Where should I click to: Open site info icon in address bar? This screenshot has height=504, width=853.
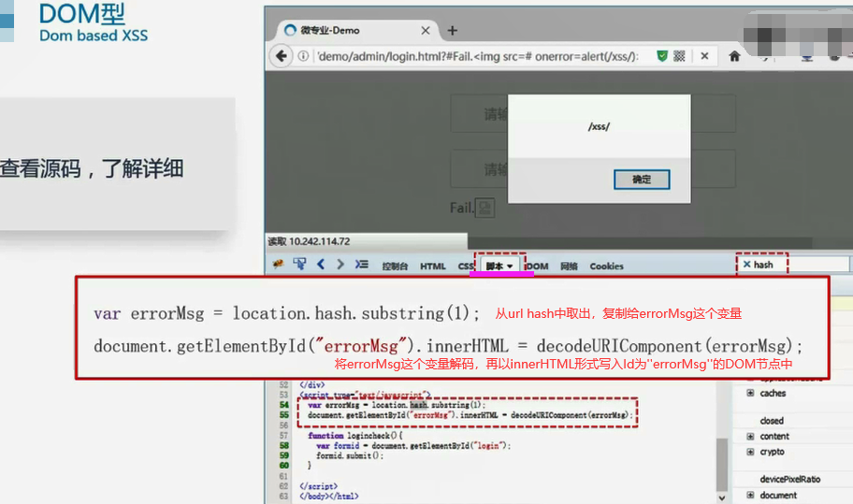coord(304,56)
